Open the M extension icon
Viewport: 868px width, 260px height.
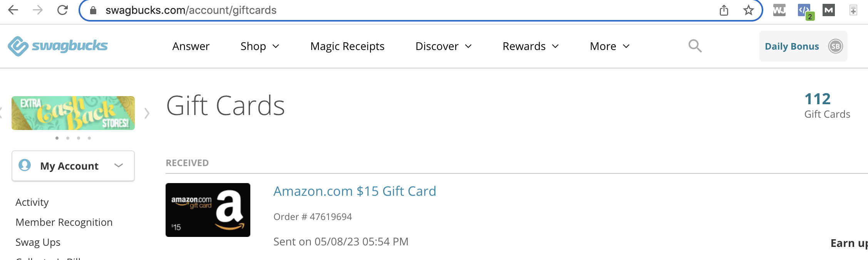point(828,10)
